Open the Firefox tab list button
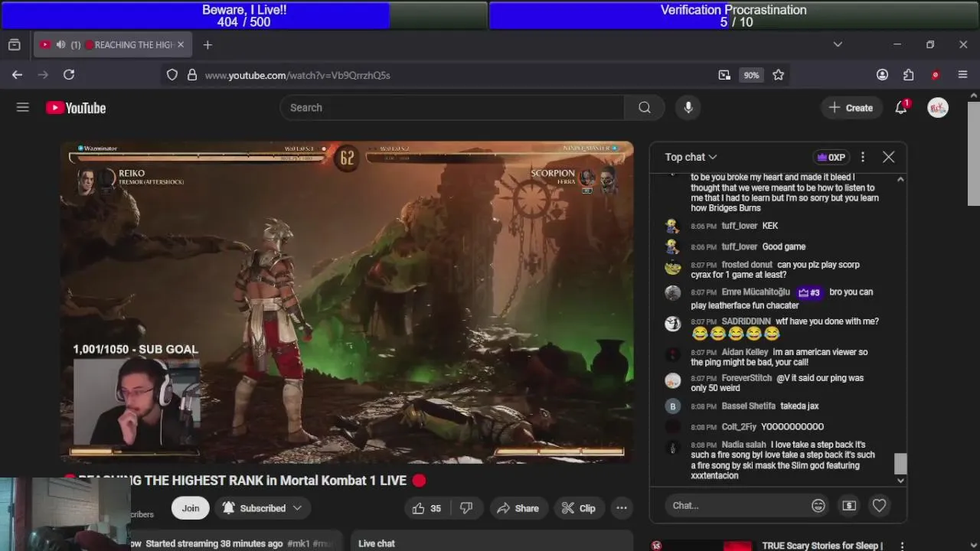The height and width of the screenshot is (551, 980). pos(15,44)
